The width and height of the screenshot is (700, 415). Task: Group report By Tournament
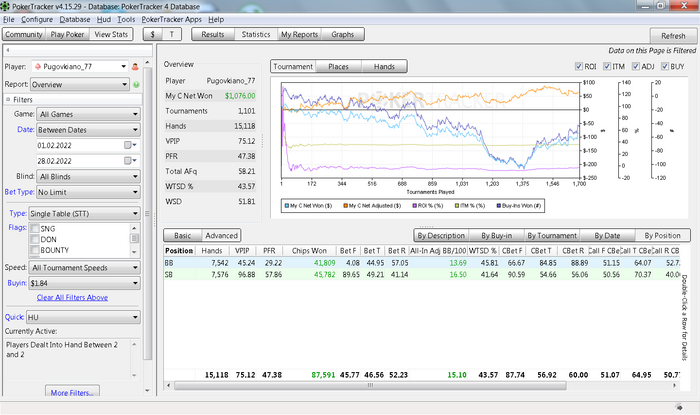click(552, 236)
